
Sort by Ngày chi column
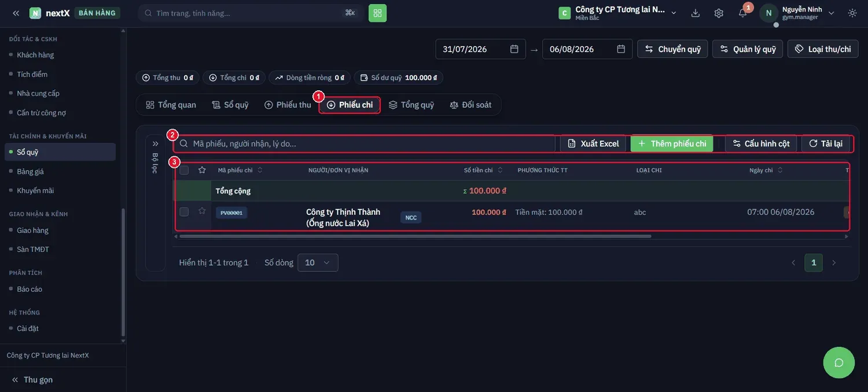click(x=766, y=170)
